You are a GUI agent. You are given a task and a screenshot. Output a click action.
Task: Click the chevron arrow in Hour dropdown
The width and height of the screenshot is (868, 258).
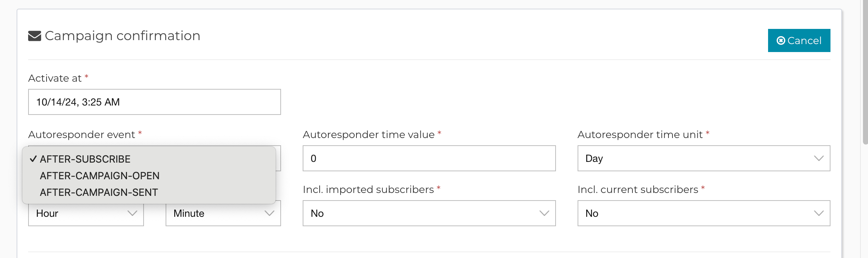(132, 214)
